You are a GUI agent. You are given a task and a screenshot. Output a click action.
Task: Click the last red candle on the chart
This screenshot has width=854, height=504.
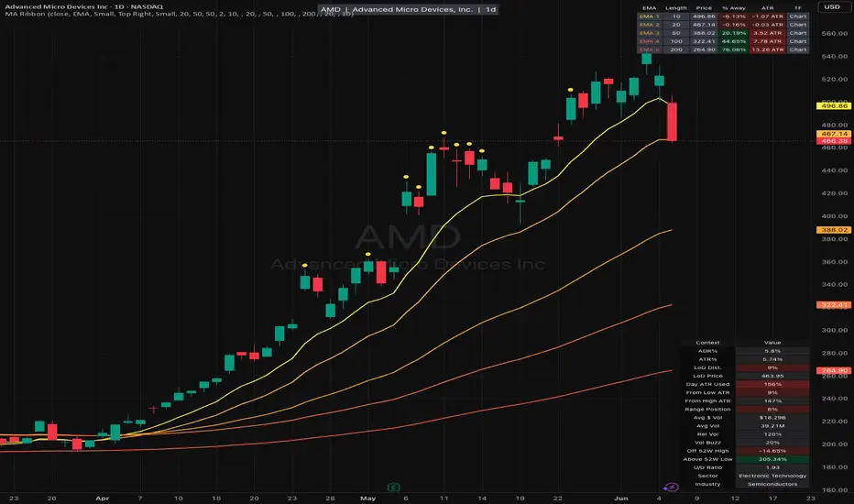pos(672,121)
